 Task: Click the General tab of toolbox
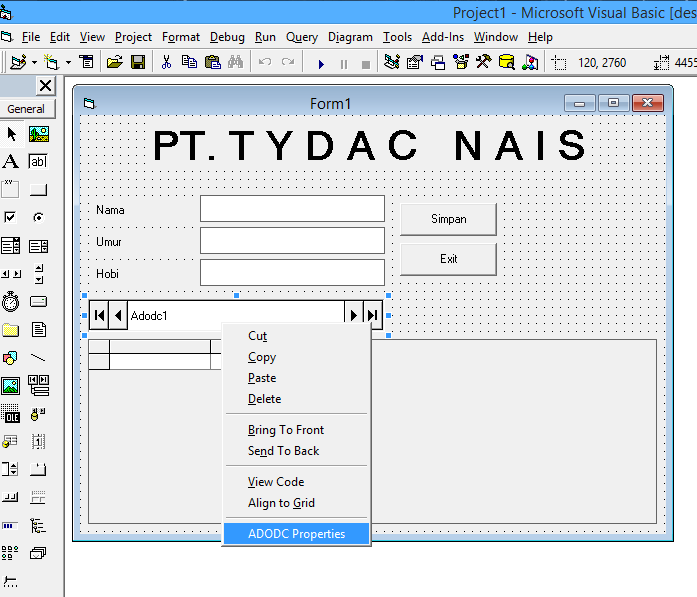click(x=27, y=109)
